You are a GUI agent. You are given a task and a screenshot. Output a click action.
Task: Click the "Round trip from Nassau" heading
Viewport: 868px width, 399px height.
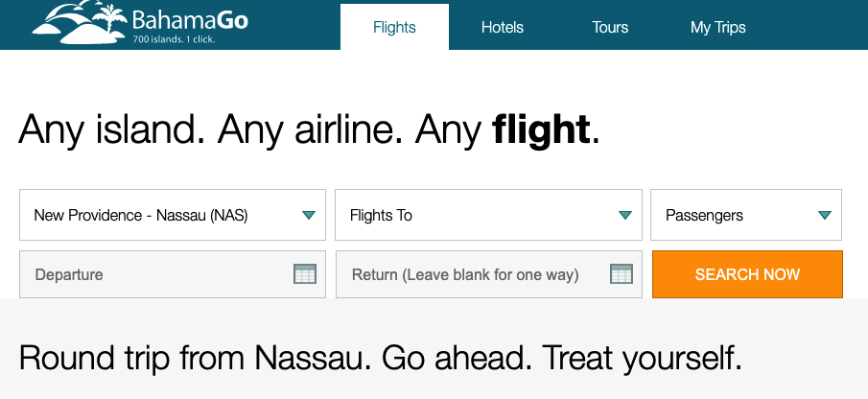381,358
